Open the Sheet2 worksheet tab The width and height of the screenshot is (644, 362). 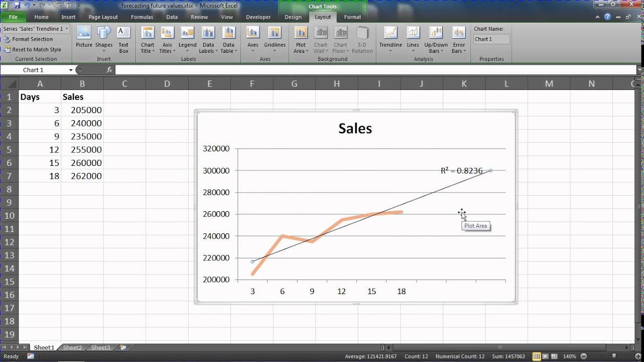72,347
